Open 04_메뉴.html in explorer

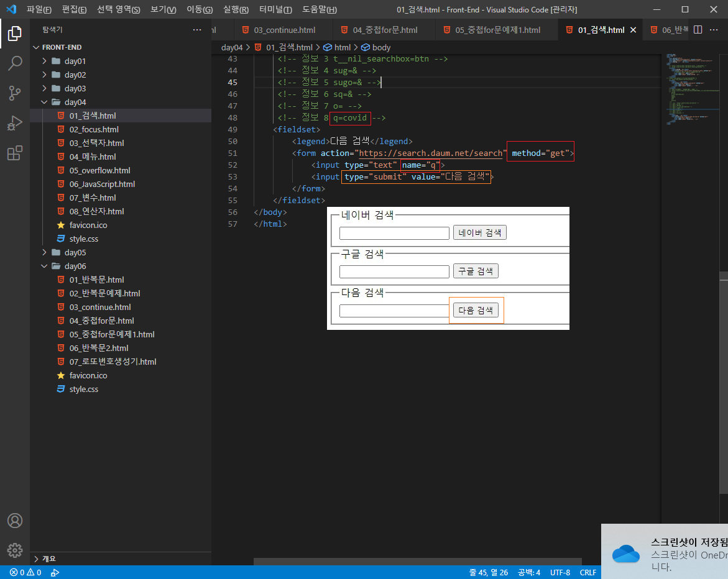(x=93, y=157)
